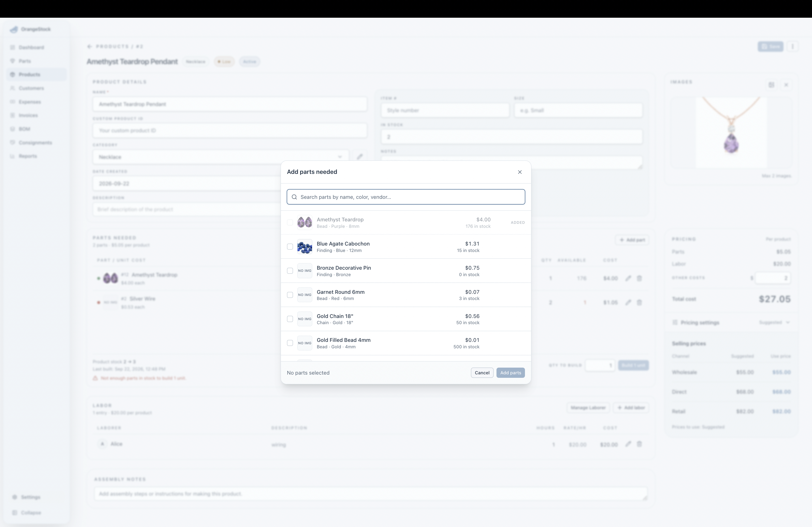
Task: Select the Bronze Decorative Pin checkbox
Action: pos(290,271)
